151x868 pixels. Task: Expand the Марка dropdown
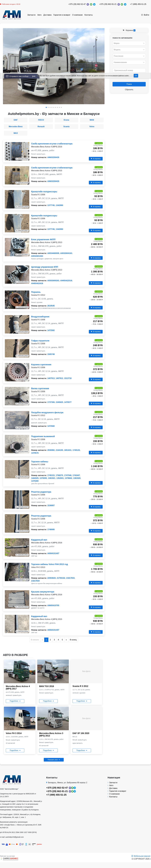coord(129,43)
